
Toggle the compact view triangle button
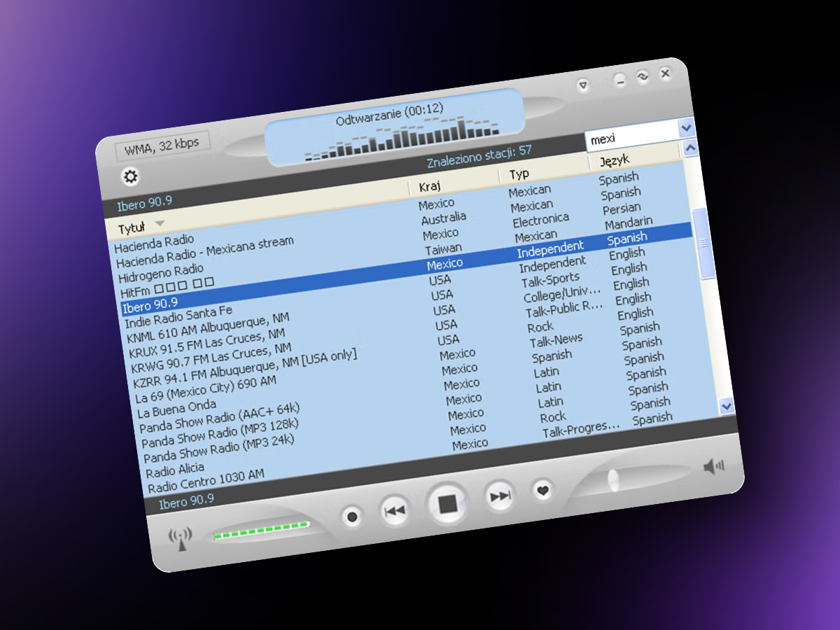point(583,85)
